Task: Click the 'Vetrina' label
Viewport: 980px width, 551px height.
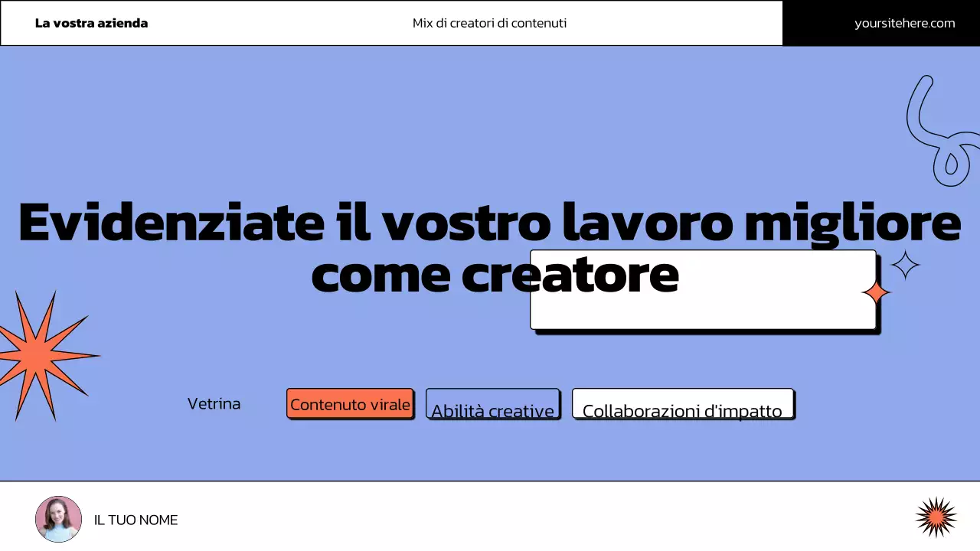Action: point(214,403)
